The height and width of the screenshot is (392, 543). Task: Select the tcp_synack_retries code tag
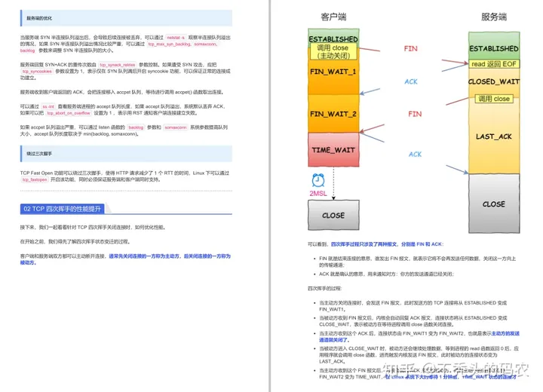pyautogui.click(x=118, y=65)
